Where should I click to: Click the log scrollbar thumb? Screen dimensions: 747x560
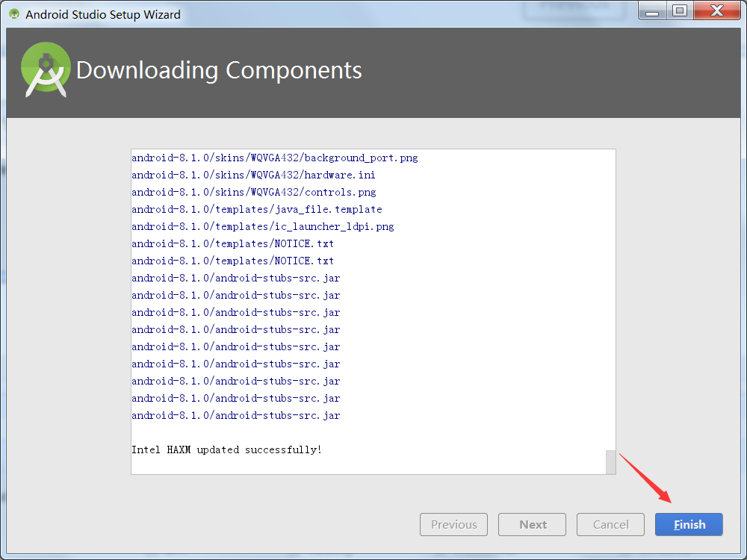point(610,462)
